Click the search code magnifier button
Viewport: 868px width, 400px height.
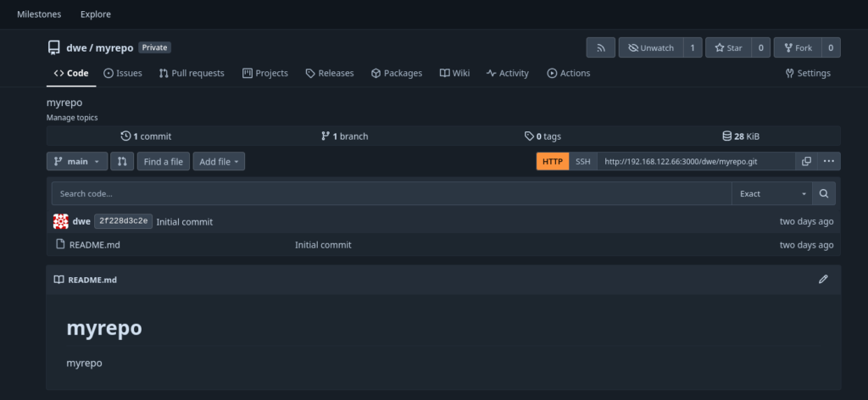(x=823, y=193)
